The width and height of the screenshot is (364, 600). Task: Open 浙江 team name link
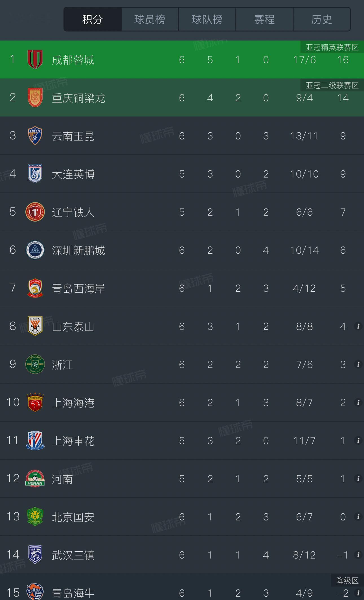point(62,365)
